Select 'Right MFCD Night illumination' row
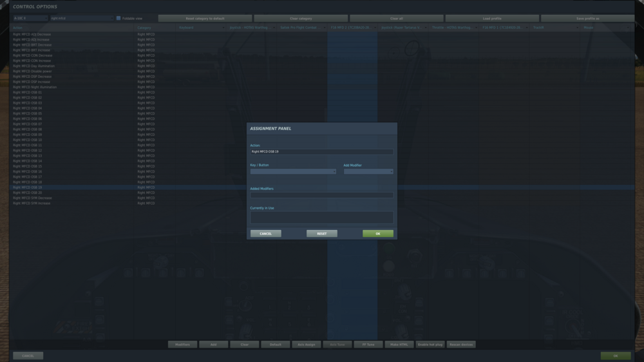 (322, 87)
